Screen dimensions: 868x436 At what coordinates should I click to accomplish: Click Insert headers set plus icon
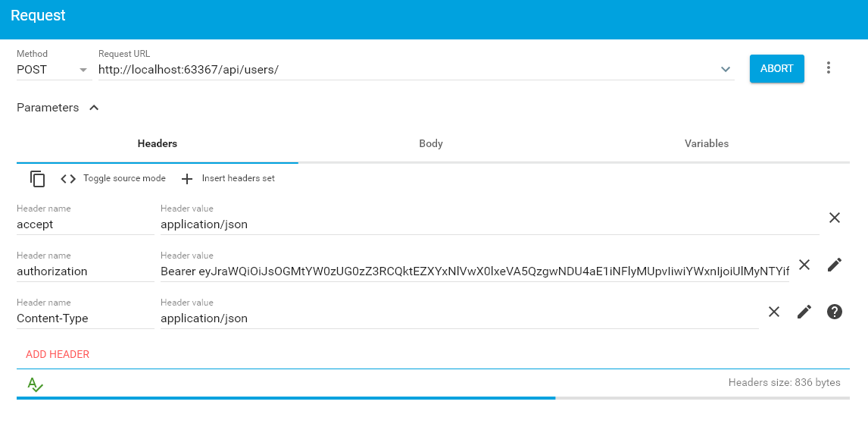pyautogui.click(x=188, y=179)
